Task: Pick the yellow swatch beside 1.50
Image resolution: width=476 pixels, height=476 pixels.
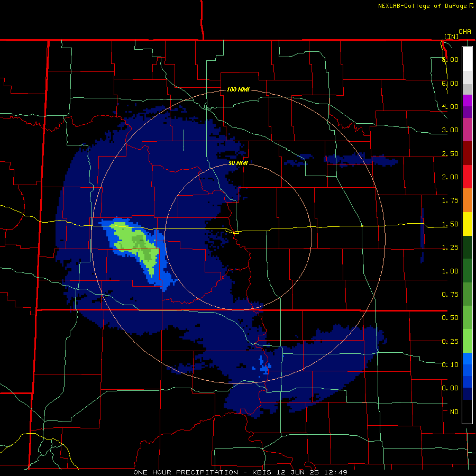Action: (x=467, y=224)
